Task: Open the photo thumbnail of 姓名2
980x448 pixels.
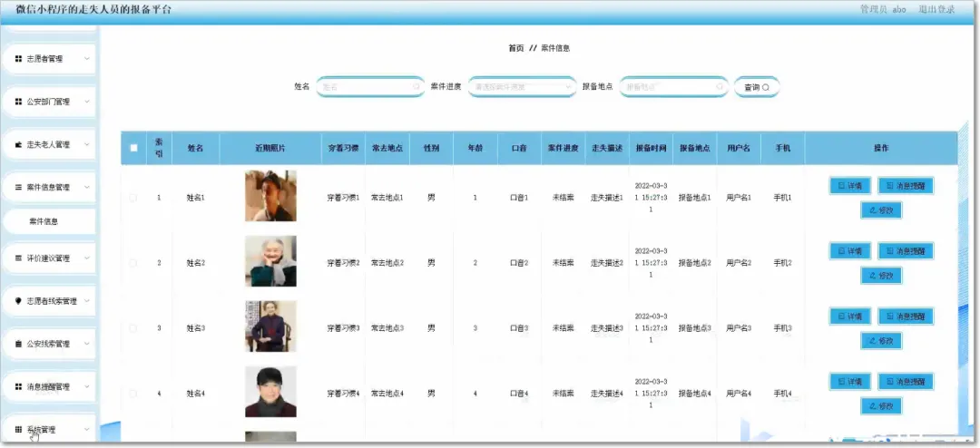Action: tap(270, 261)
